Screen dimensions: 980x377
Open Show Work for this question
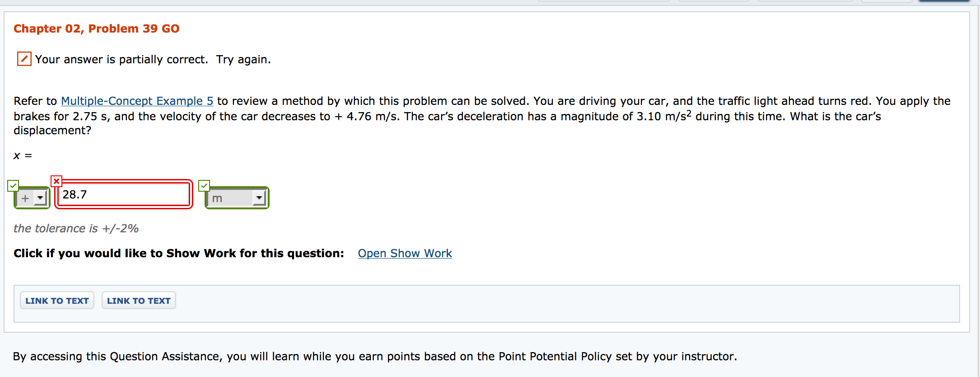tap(404, 253)
